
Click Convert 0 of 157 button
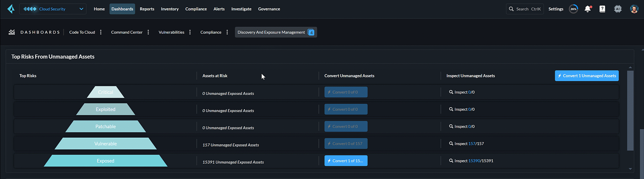[346, 143]
